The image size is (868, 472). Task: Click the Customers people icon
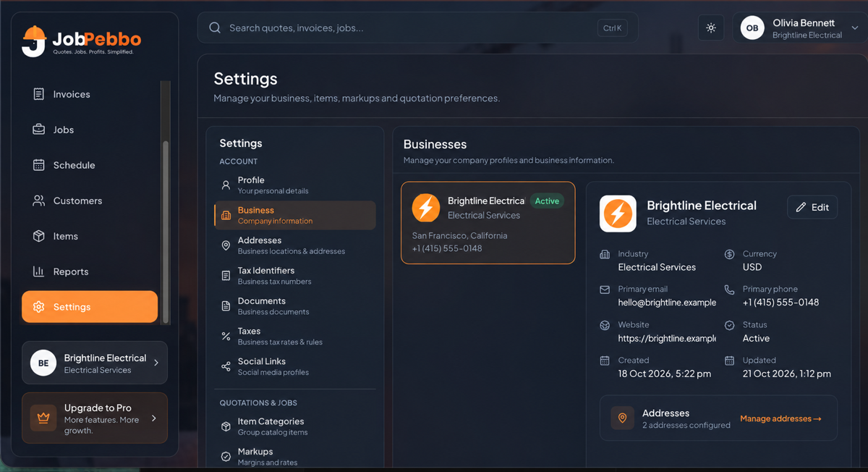(x=39, y=201)
